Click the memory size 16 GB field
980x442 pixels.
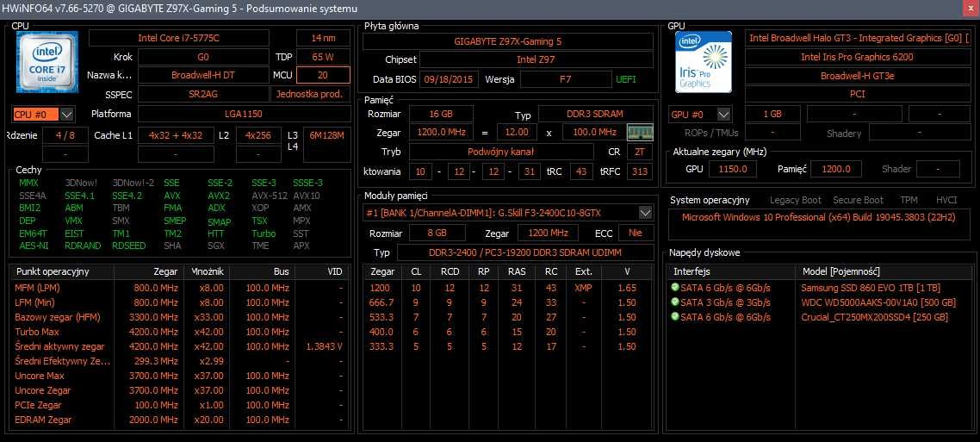pyautogui.click(x=441, y=115)
